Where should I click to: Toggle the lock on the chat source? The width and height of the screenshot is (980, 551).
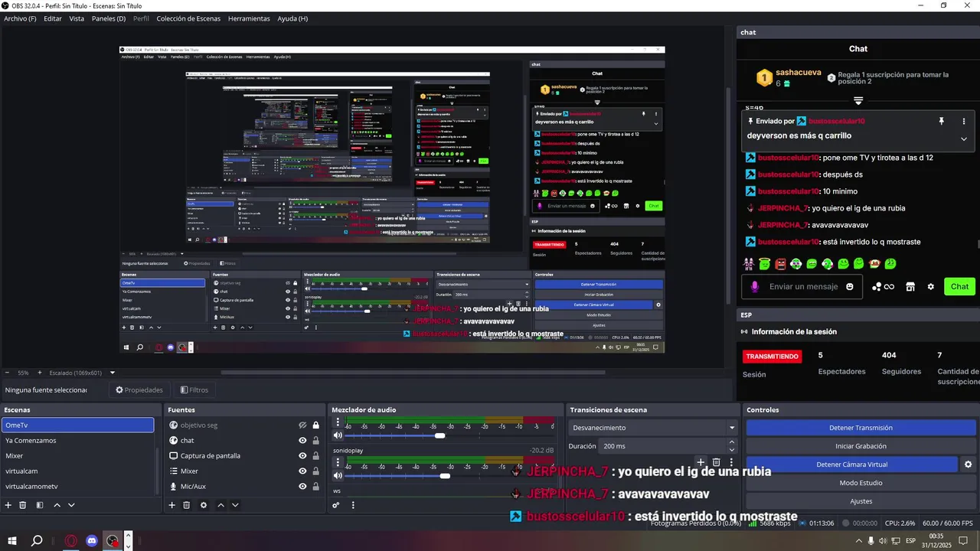pyautogui.click(x=315, y=440)
